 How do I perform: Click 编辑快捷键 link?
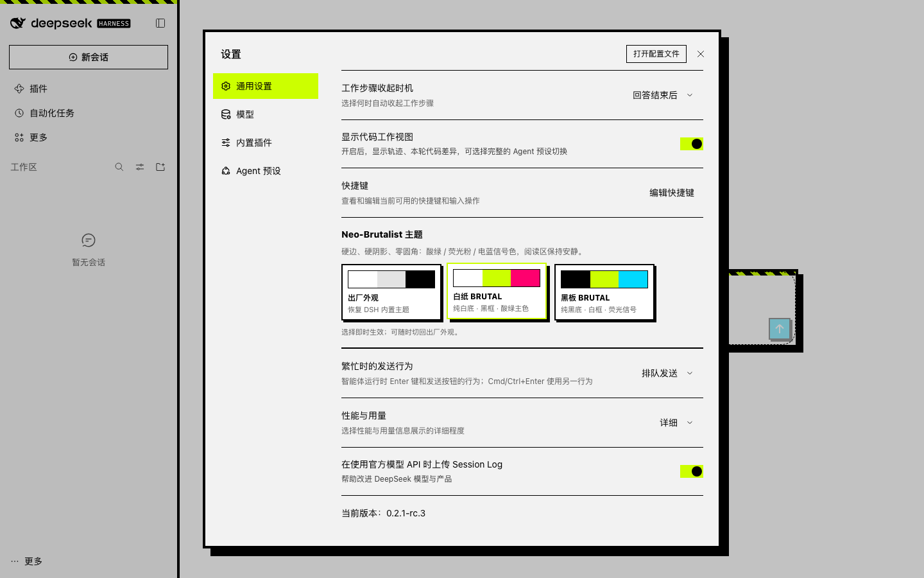click(x=672, y=193)
